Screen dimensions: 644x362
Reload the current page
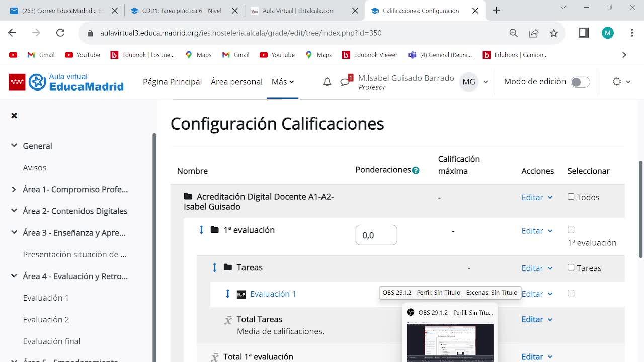60,33
